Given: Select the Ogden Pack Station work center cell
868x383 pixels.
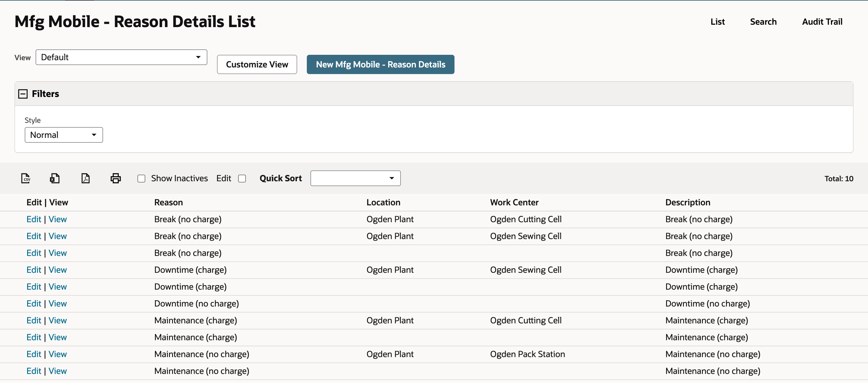Looking at the screenshot, I should [x=527, y=354].
